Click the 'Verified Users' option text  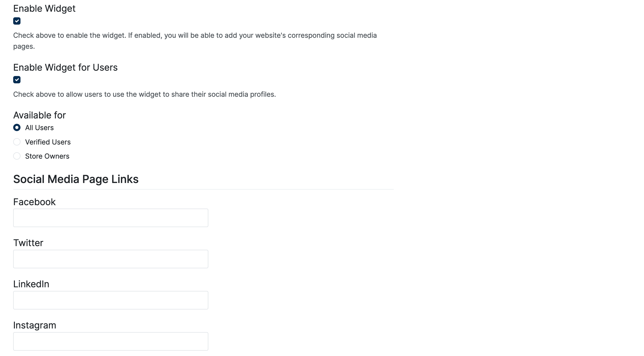48,142
